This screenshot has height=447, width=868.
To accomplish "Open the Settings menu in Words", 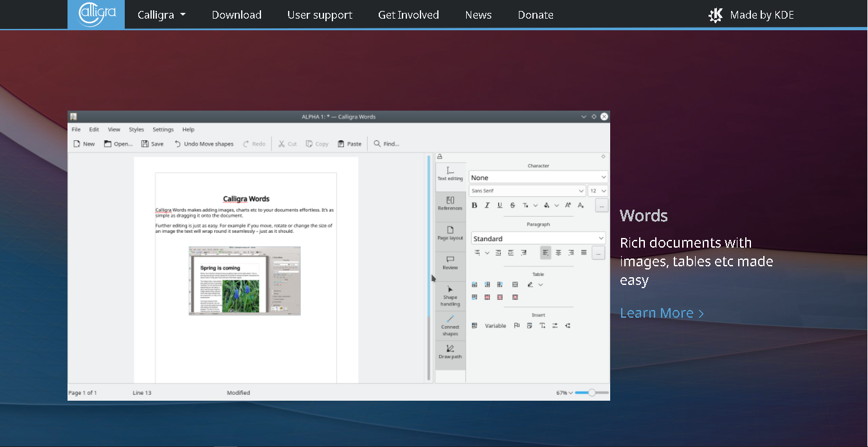I will pos(163,129).
